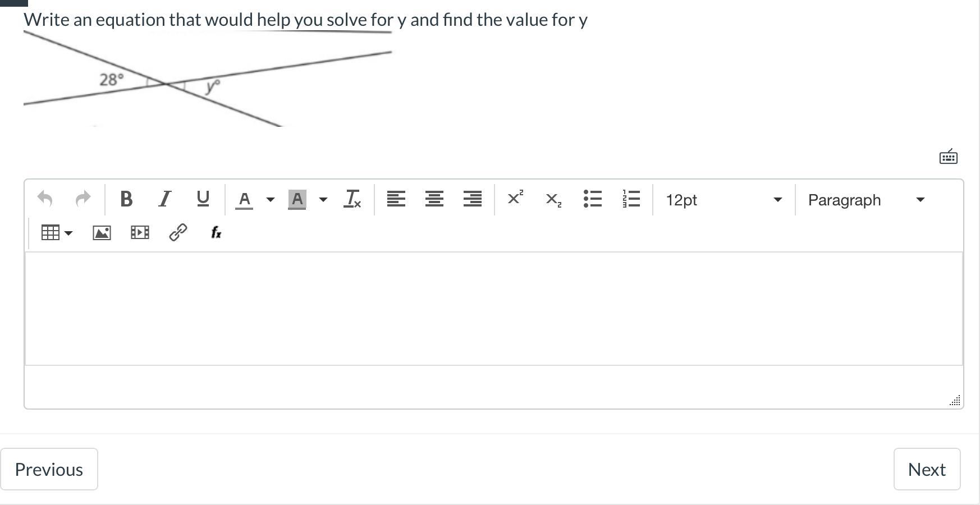The height and width of the screenshot is (505, 980).
Task: Apply subscript formatting
Action: [553, 199]
